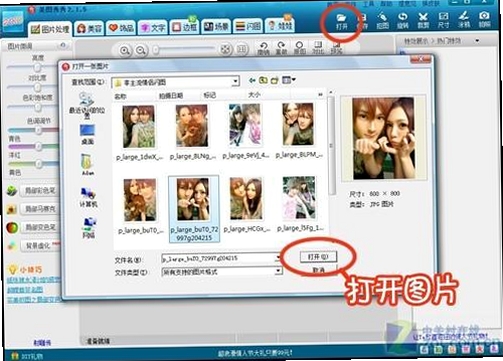Switch to the 文字 tab
This screenshot has width=503, height=361.
pyautogui.click(x=153, y=28)
